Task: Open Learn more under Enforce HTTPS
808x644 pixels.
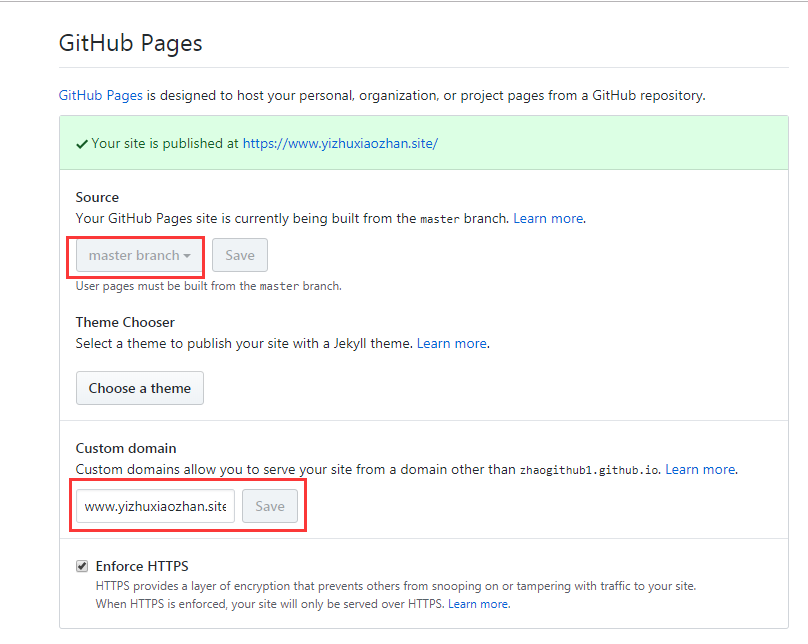Action: pyautogui.click(x=478, y=604)
